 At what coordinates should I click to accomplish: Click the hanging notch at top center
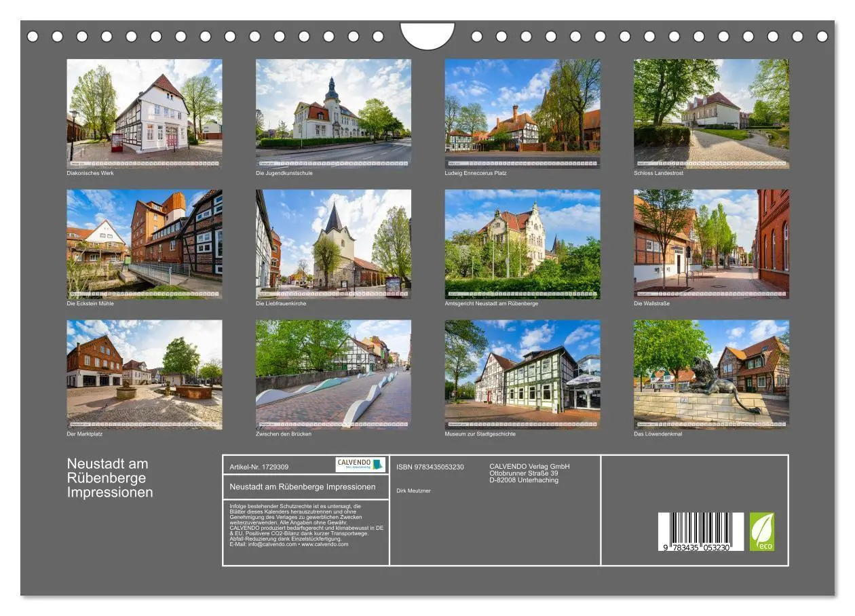tap(427, 35)
